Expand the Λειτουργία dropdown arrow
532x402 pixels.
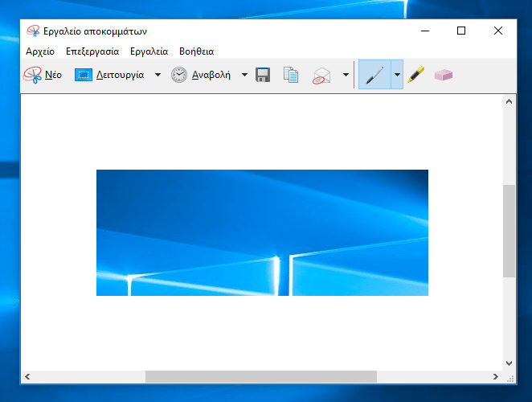158,75
